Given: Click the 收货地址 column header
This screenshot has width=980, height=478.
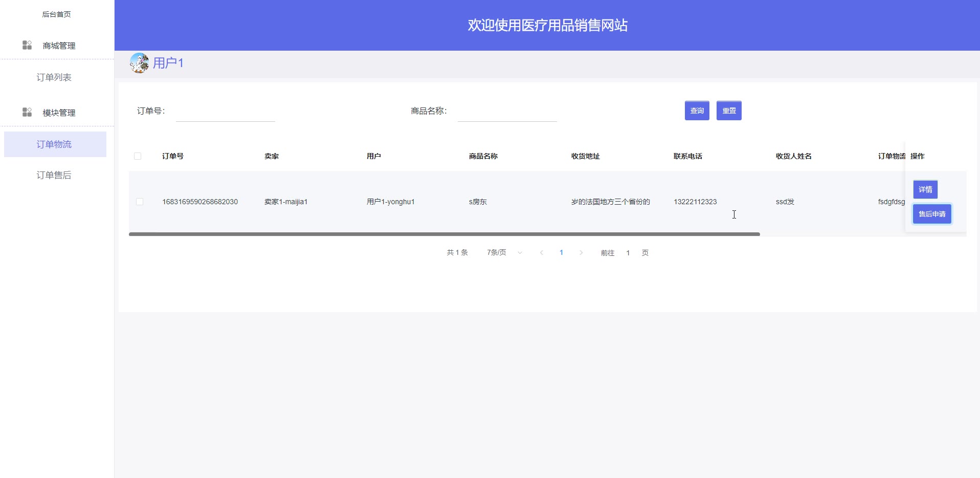Looking at the screenshot, I should 586,156.
